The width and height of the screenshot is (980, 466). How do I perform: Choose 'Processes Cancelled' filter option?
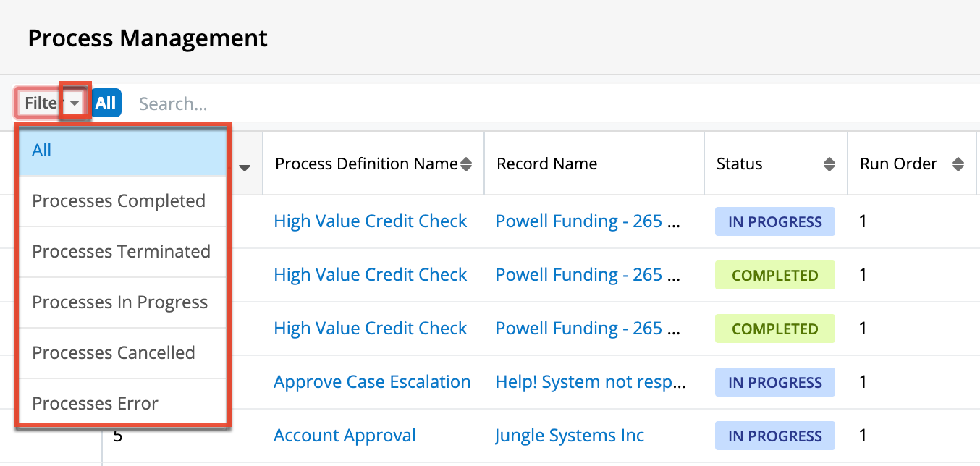[x=114, y=352]
